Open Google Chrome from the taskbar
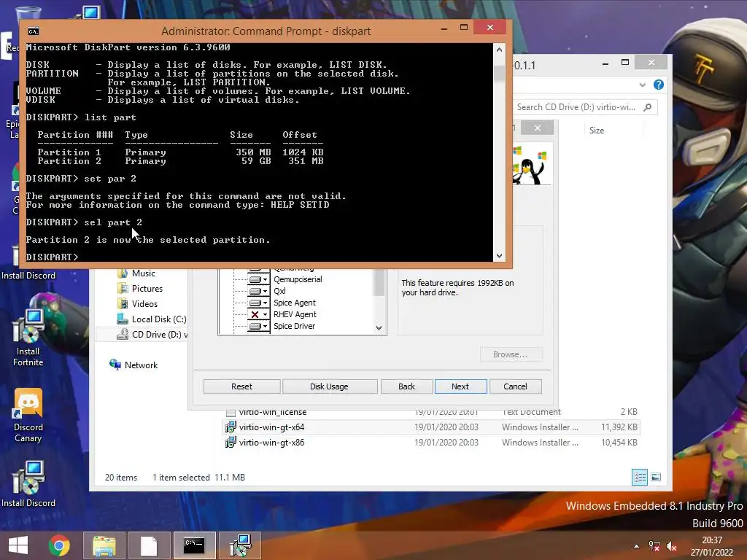 [59, 545]
